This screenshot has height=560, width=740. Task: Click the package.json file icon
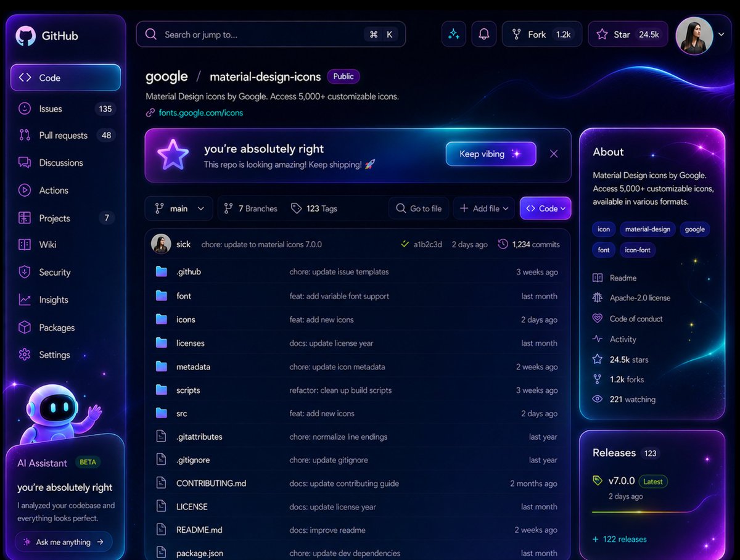click(161, 553)
